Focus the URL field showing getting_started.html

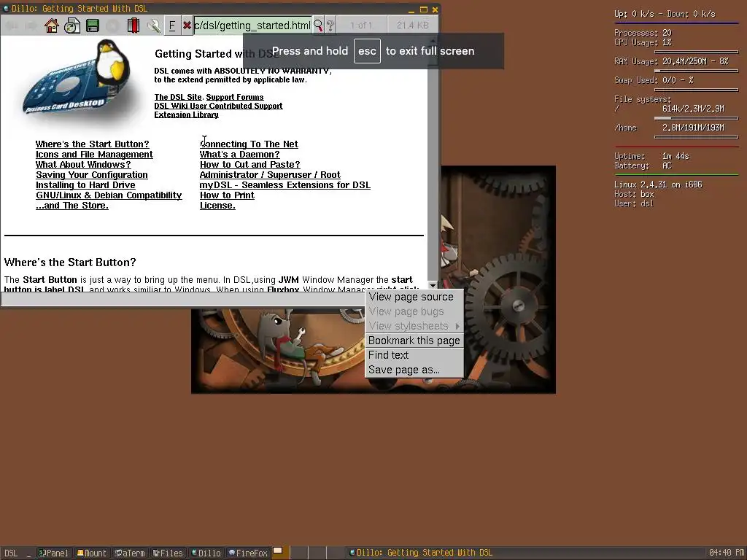coord(252,26)
